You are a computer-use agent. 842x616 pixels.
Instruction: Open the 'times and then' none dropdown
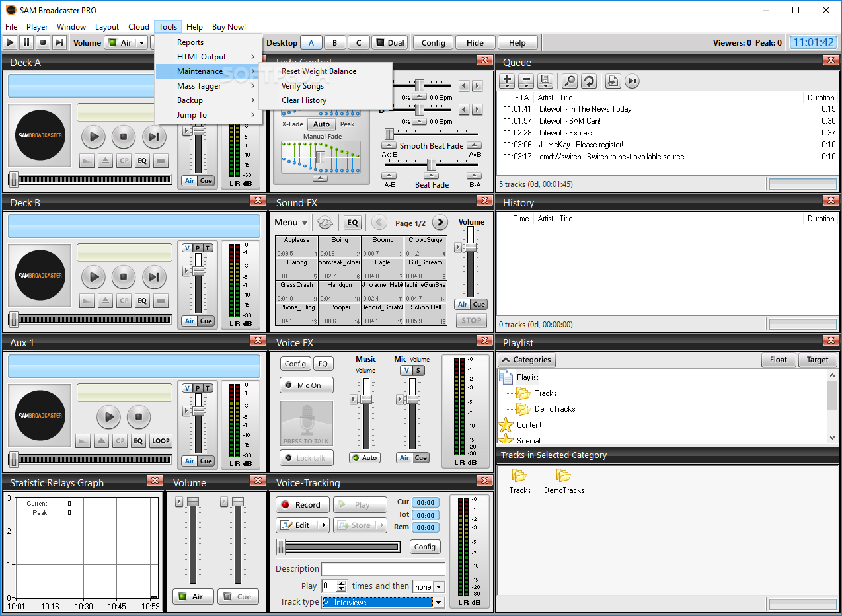click(x=439, y=587)
